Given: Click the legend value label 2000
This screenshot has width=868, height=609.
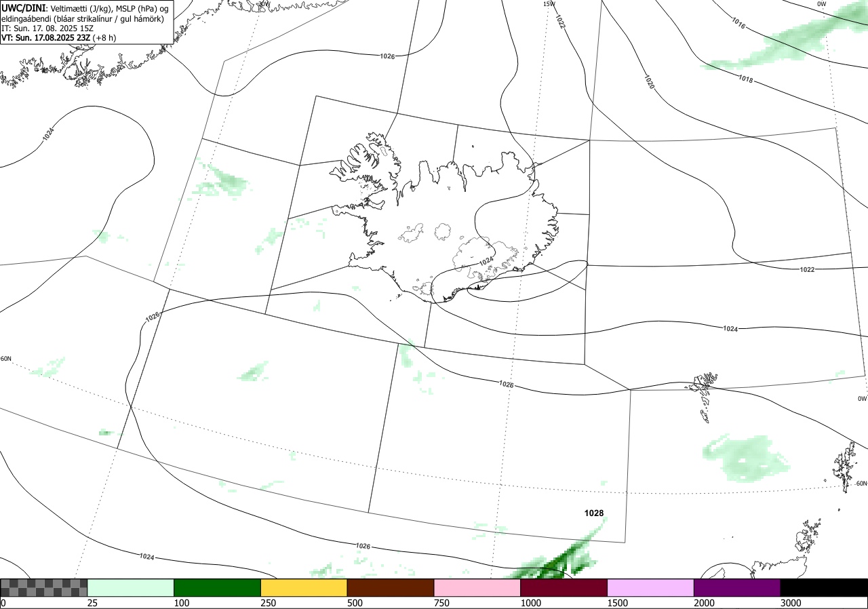Looking at the screenshot, I should pos(705,603).
